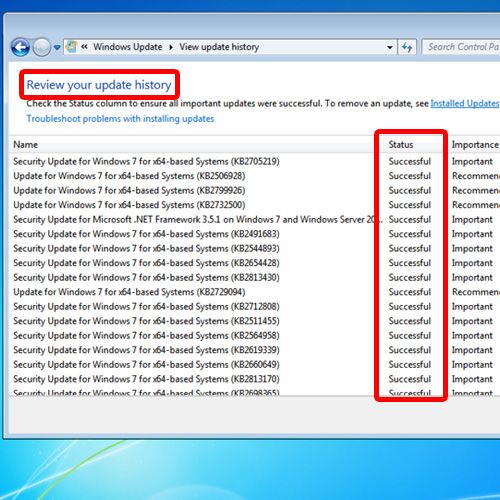Open the arrow after Windows Update breadcrumb

click(x=171, y=47)
